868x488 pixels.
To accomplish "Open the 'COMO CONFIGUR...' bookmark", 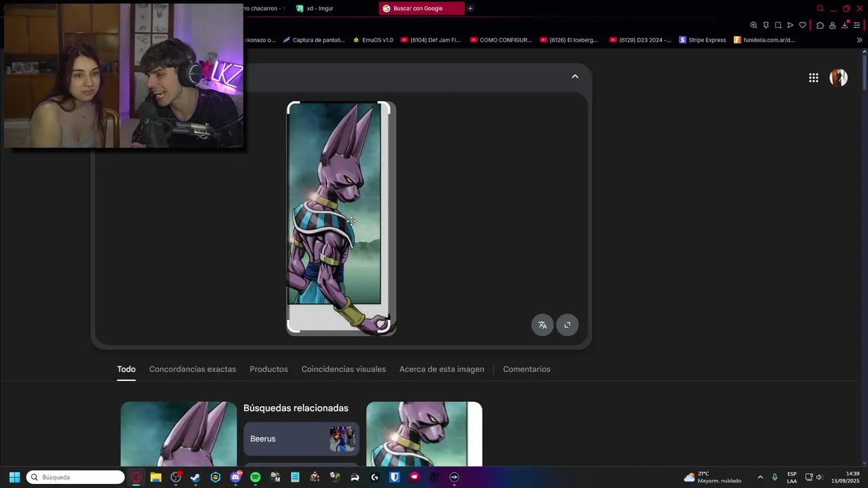I will click(501, 40).
